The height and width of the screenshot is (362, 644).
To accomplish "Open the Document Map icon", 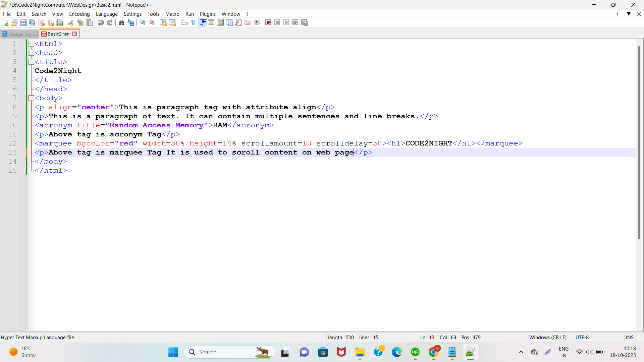I will click(220, 22).
